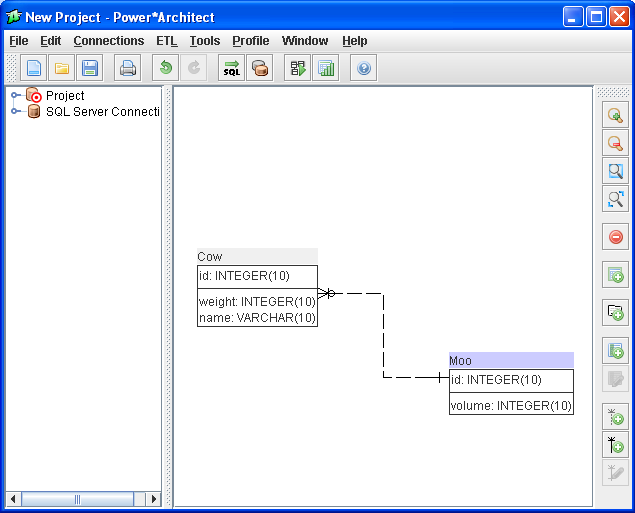
Task: Select the Moo table header
Action: (511, 360)
